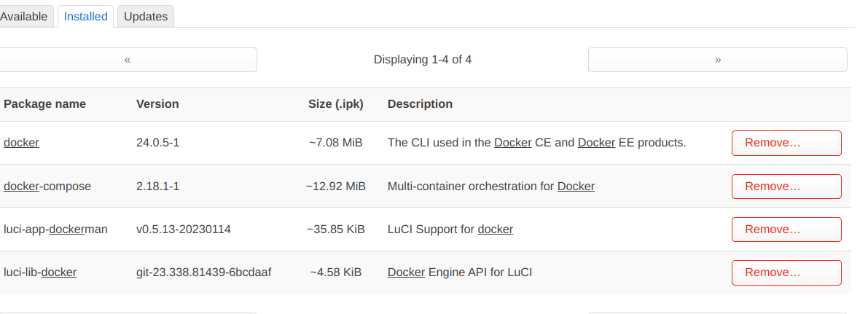The height and width of the screenshot is (314, 868).
Task: Click the Package name column header
Action: pos(45,104)
